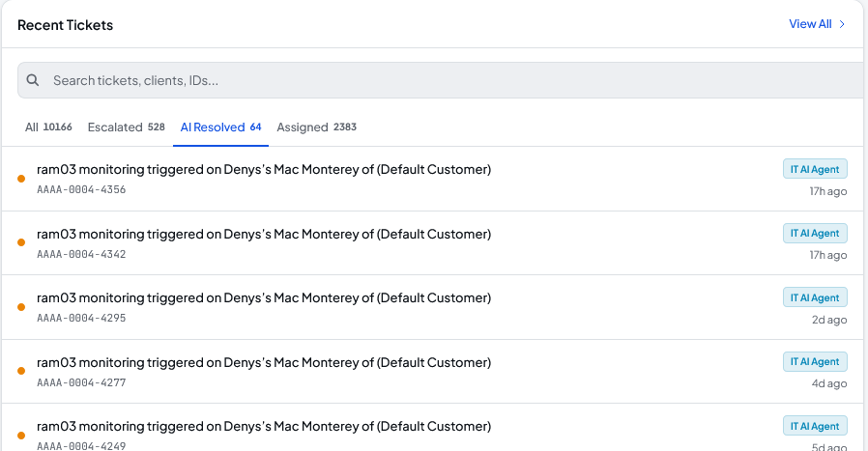868x451 pixels.
Task: Click the AI Resolved count 64
Action: 256,127
